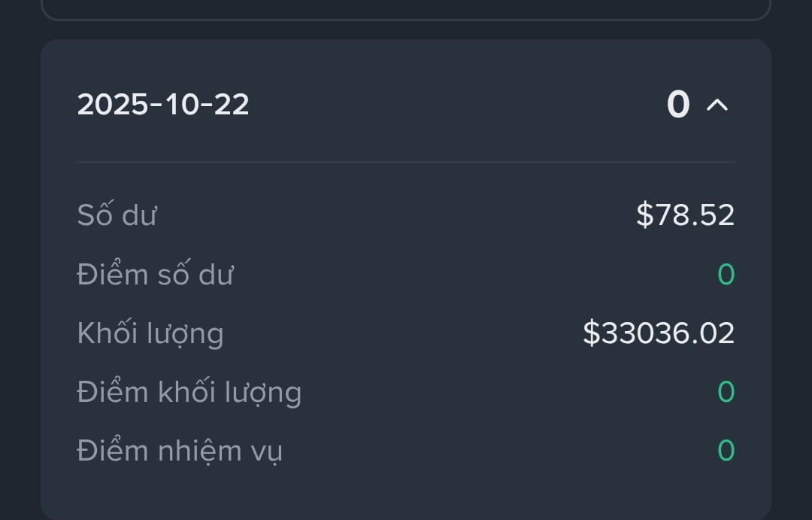The image size is (812, 520).
Task: Click the year 2025 in the date
Action: 113,104
